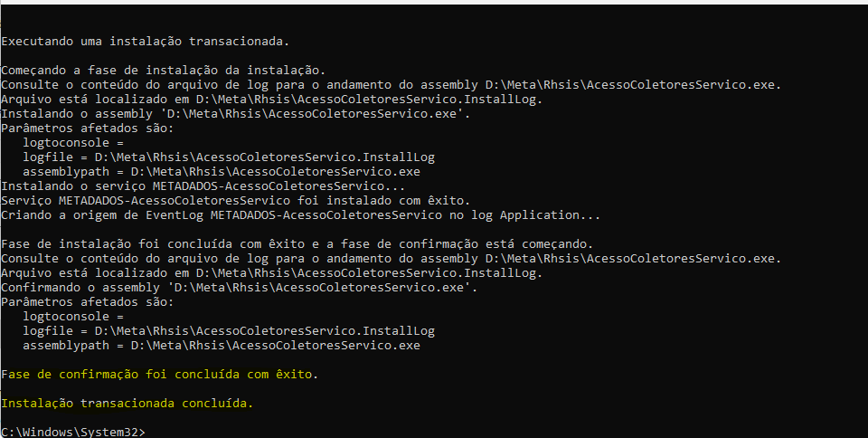Click the second "logtoconsole =" parameter line

[x=72, y=316]
